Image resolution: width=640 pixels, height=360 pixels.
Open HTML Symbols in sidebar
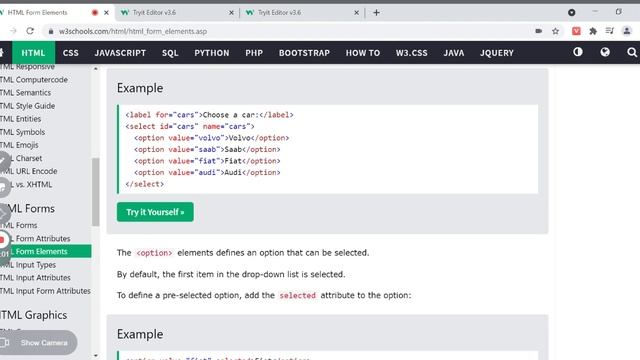coord(22,132)
